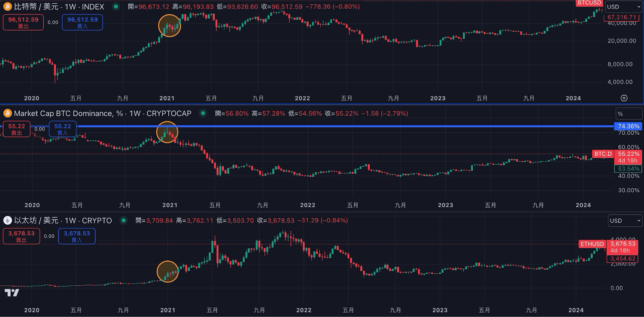644x317 pixels.
Task: Click 70.00% on dominance axis
Action: coord(629,133)
